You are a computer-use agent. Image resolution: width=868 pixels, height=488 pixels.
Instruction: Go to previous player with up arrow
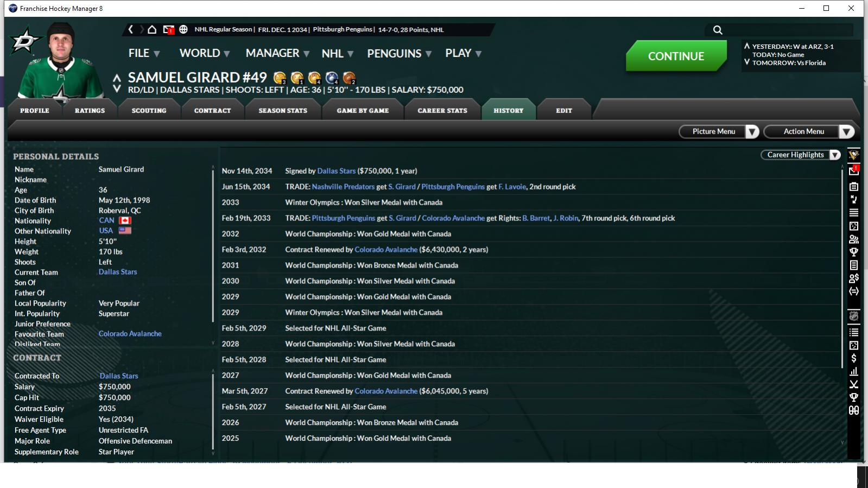click(117, 78)
